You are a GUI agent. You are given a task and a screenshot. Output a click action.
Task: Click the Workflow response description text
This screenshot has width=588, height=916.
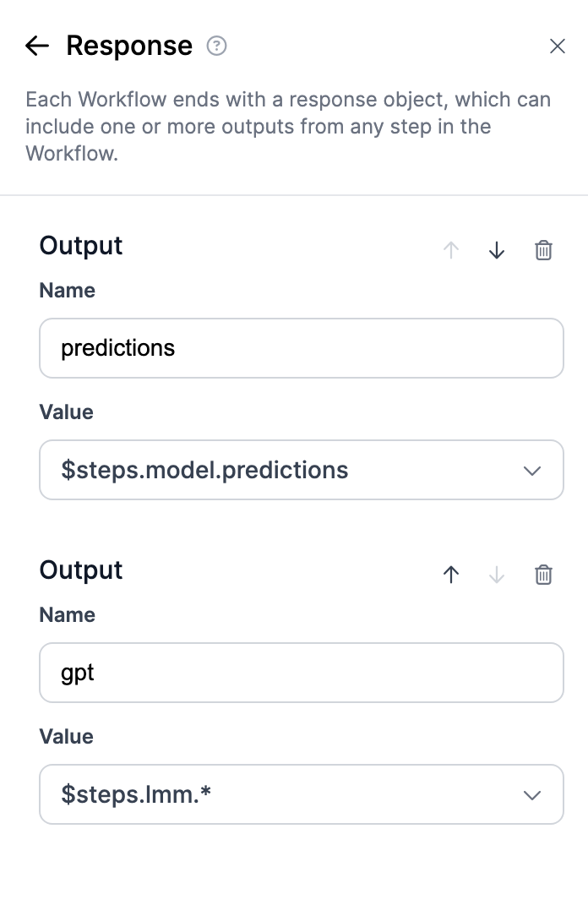(287, 127)
